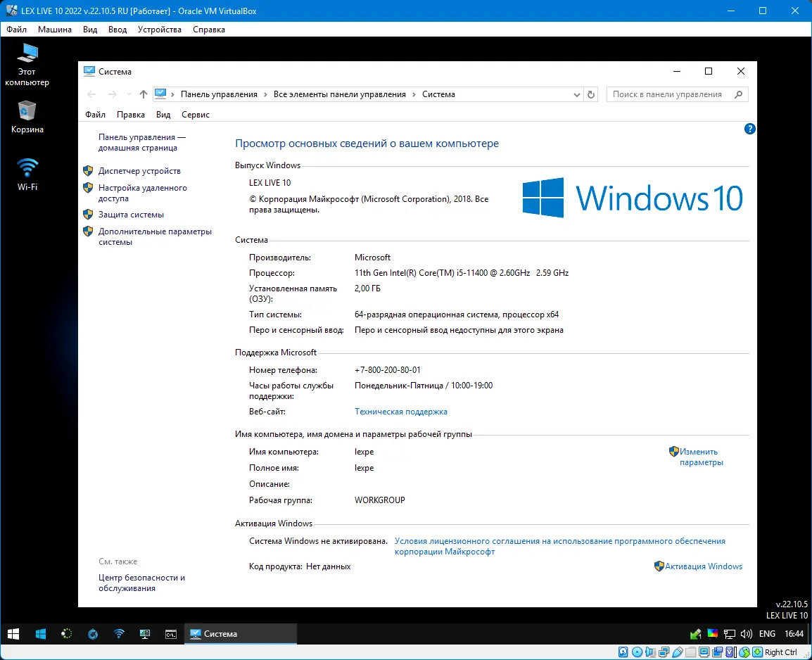
Task: Go to Панель управления домашняя страница
Action: pos(142,142)
